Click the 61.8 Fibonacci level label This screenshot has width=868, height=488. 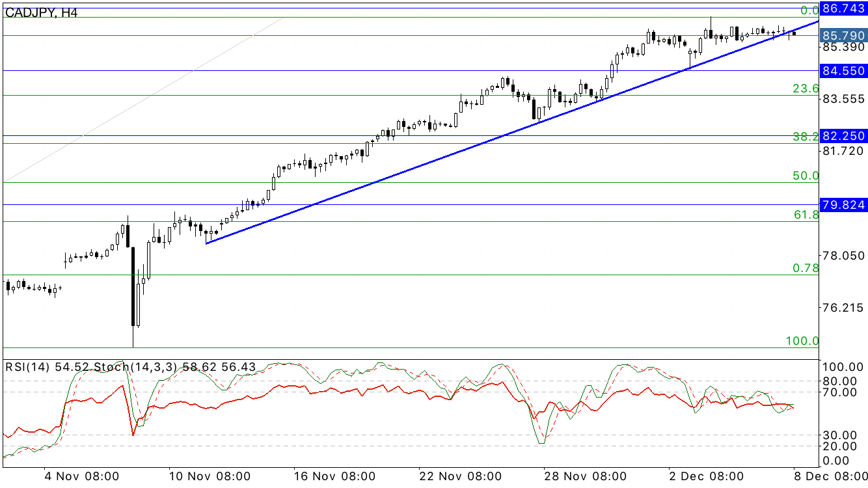coord(805,215)
